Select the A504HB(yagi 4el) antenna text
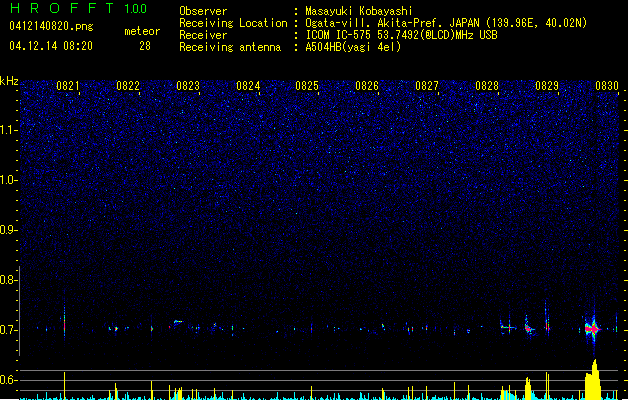The image size is (629, 400). point(353,47)
